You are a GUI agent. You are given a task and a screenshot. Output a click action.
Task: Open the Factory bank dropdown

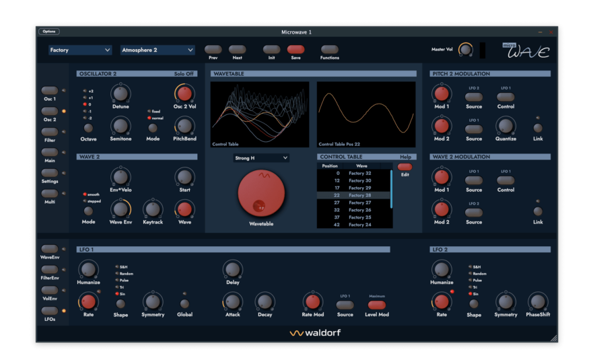80,50
